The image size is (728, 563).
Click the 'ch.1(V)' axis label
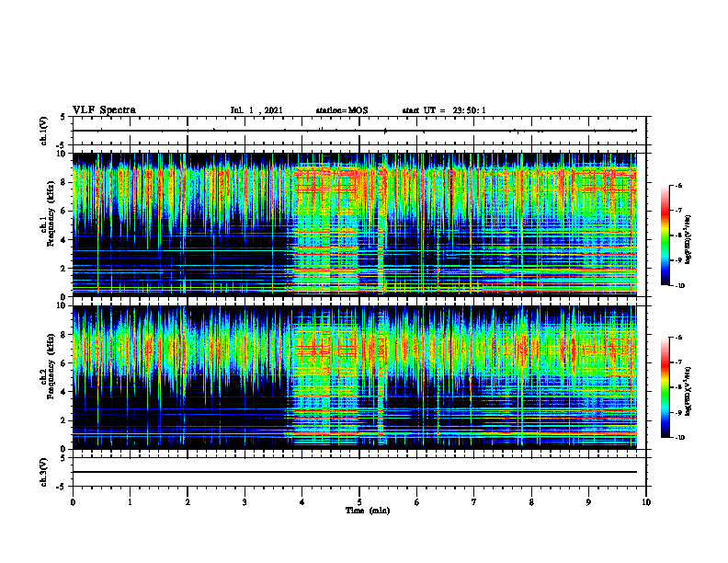[x=44, y=131]
